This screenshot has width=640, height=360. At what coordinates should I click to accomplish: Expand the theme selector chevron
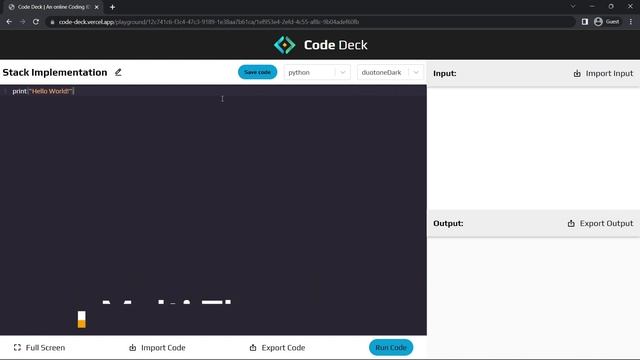416,72
